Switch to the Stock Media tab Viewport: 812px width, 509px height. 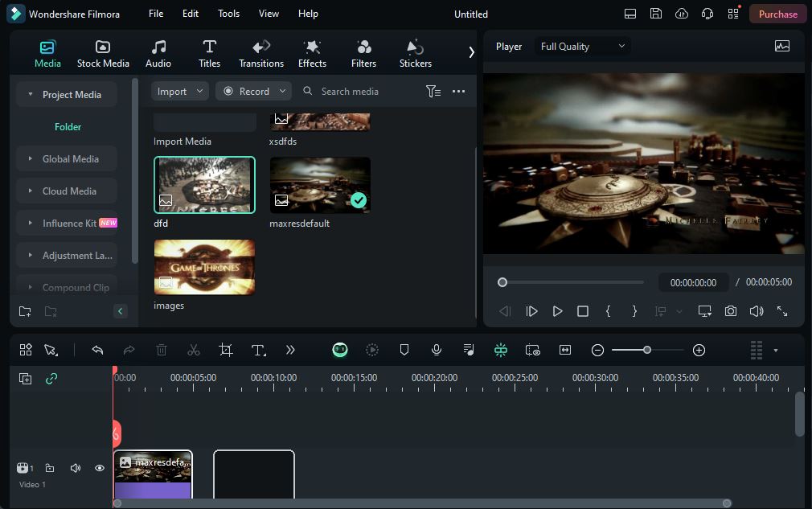(103, 52)
